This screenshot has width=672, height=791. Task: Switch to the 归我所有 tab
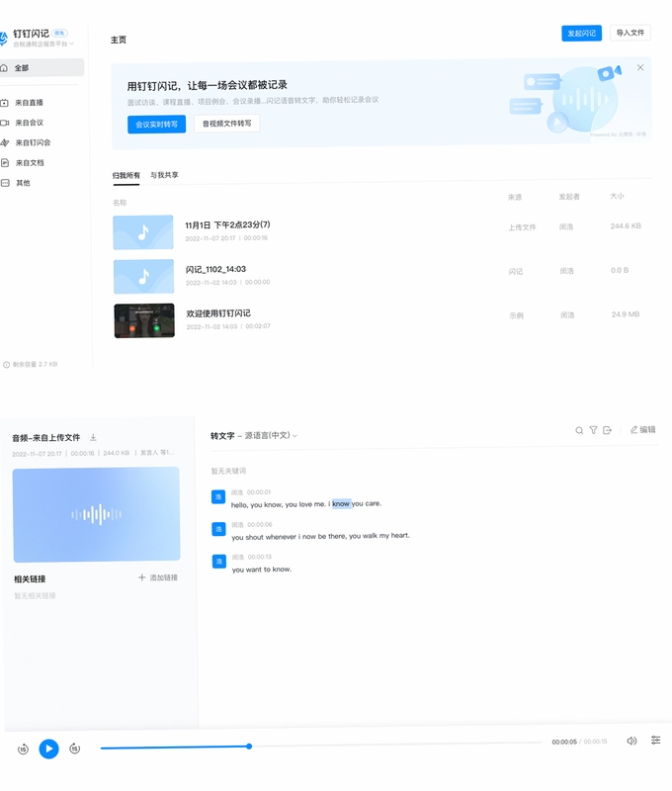pyautogui.click(x=126, y=176)
